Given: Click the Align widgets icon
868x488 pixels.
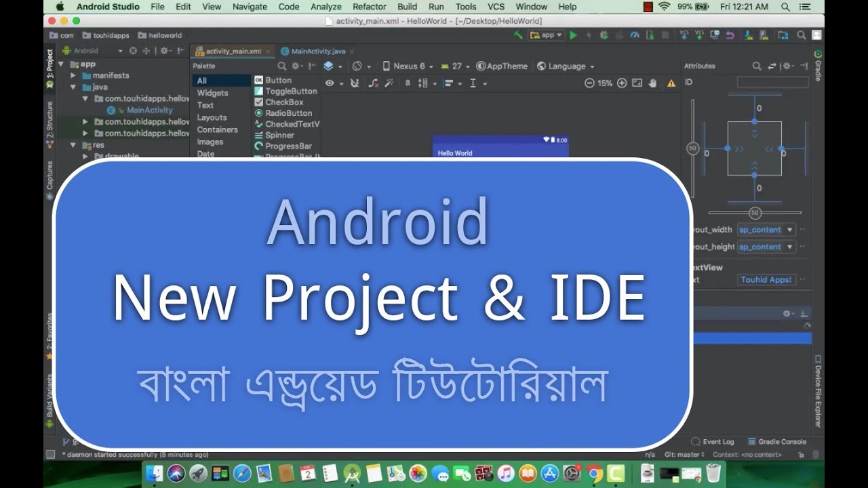Looking at the screenshot, I should point(450,83).
